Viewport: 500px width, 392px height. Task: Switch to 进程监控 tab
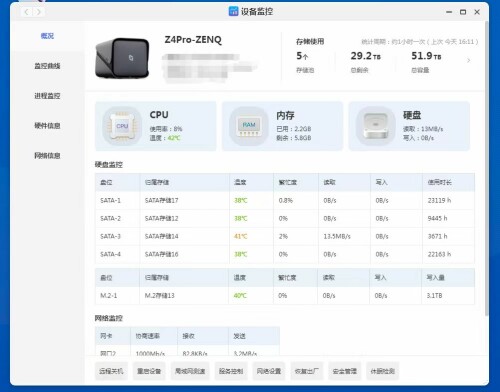coord(47,96)
